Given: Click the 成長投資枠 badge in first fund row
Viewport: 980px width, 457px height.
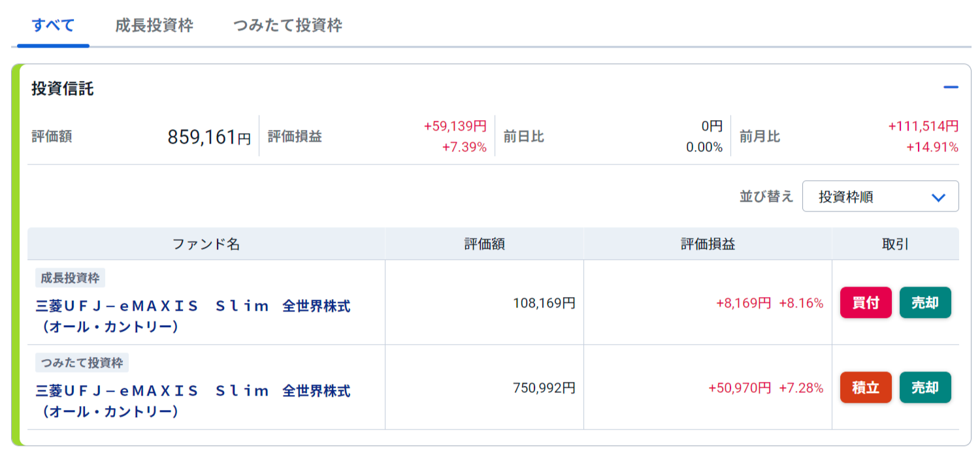Looking at the screenshot, I should pos(70,278).
